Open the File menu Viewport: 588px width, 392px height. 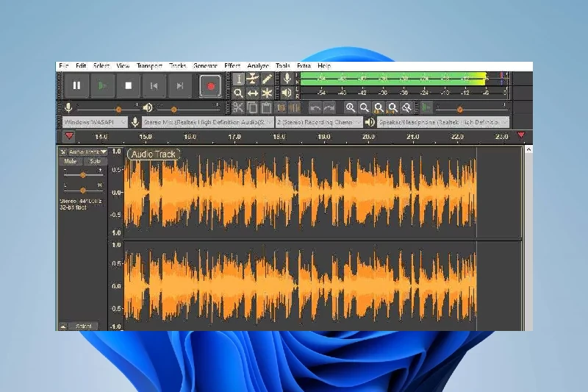coord(64,66)
